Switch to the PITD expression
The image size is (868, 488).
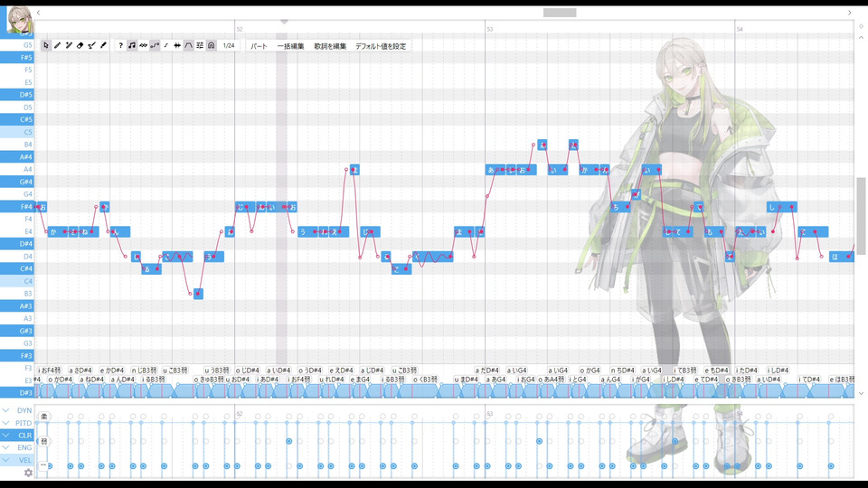(24, 423)
